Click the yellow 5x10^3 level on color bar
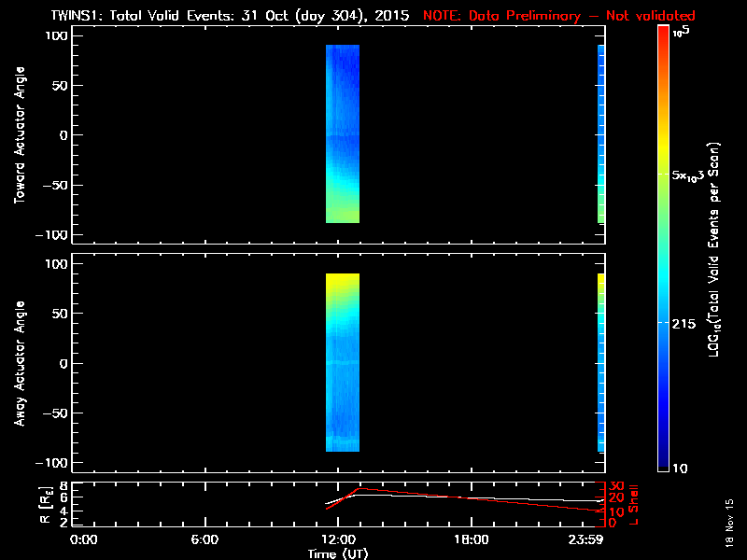 [664, 175]
